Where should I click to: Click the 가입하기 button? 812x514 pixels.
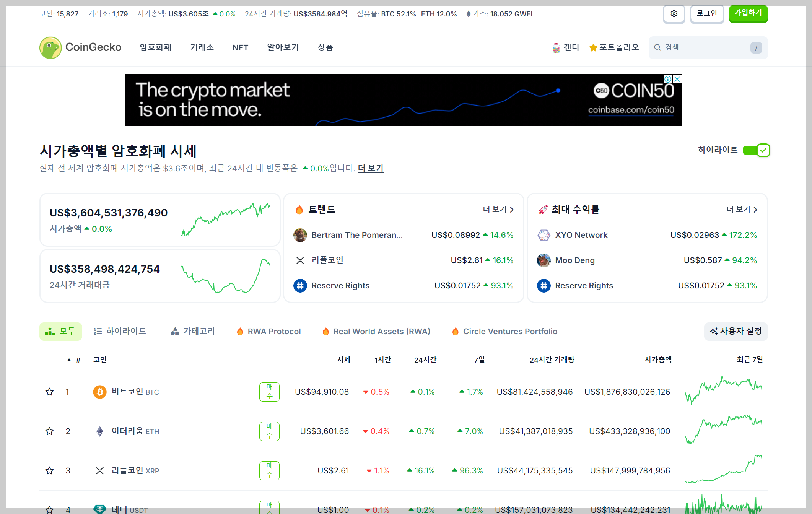tap(748, 13)
